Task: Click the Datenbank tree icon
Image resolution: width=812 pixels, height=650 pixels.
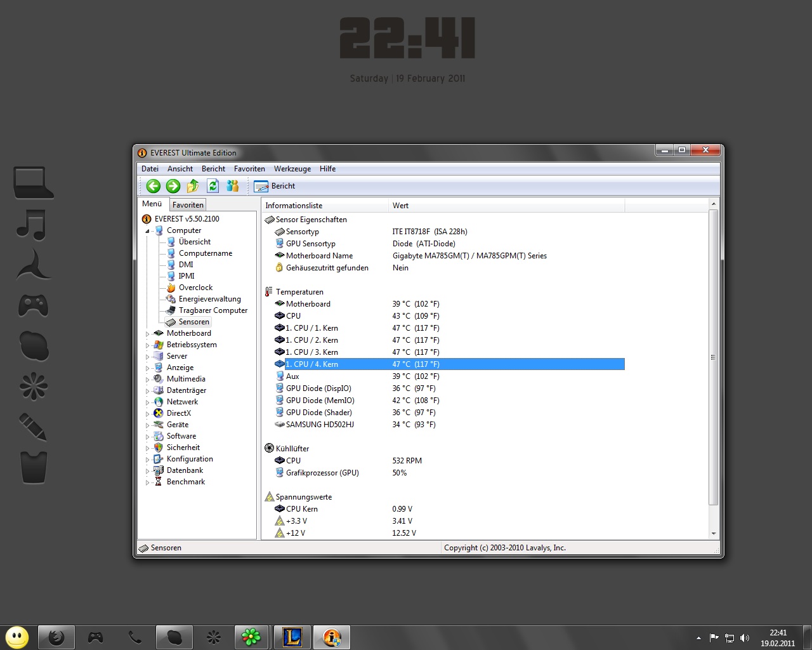Action: pos(159,470)
